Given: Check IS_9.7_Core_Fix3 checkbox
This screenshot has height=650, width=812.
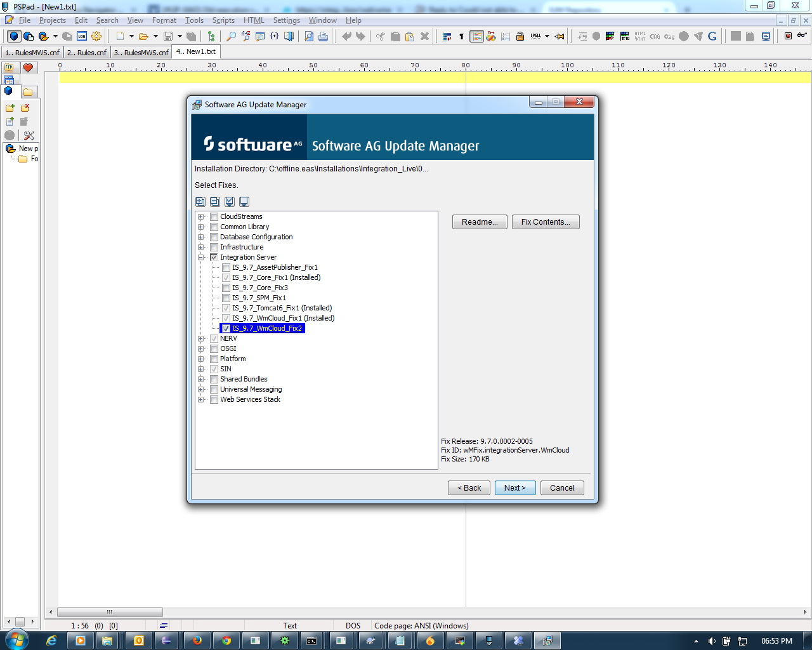Looking at the screenshot, I should pyautogui.click(x=226, y=288).
